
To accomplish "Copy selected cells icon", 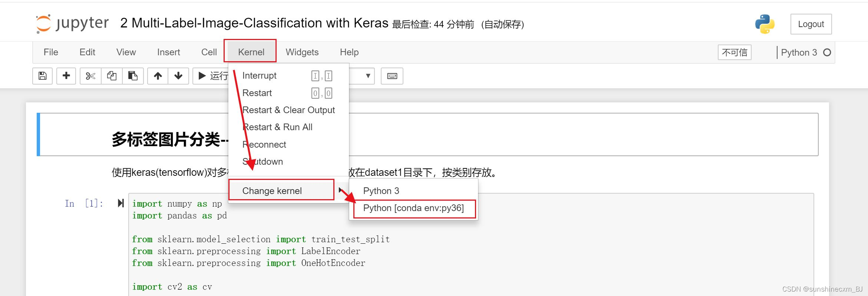I will [112, 76].
